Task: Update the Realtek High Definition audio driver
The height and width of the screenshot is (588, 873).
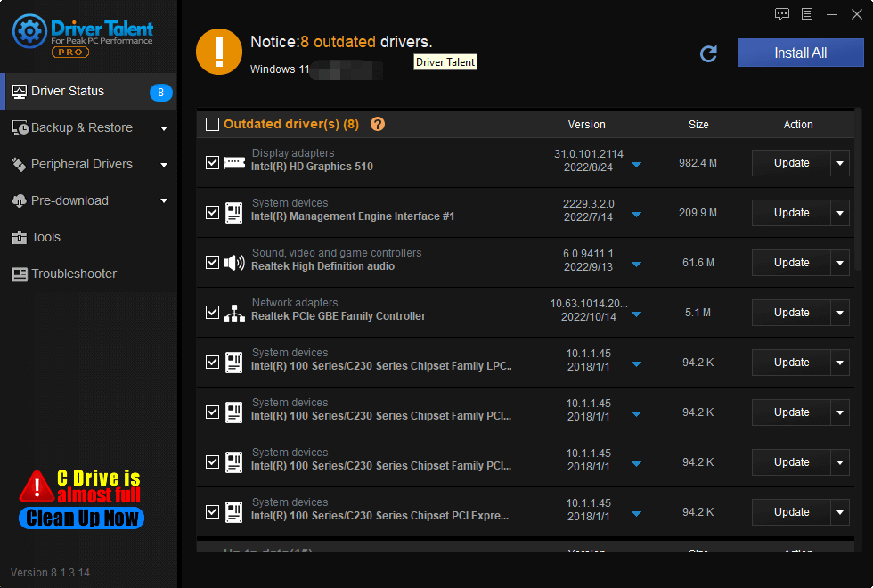Action: tap(791, 263)
